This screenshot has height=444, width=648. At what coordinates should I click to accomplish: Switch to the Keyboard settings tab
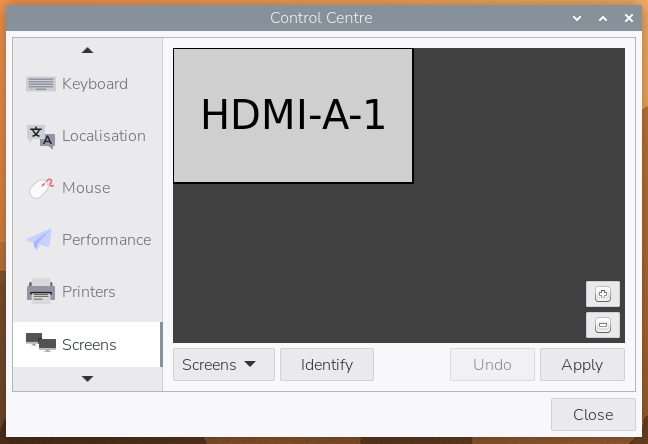click(94, 84)
